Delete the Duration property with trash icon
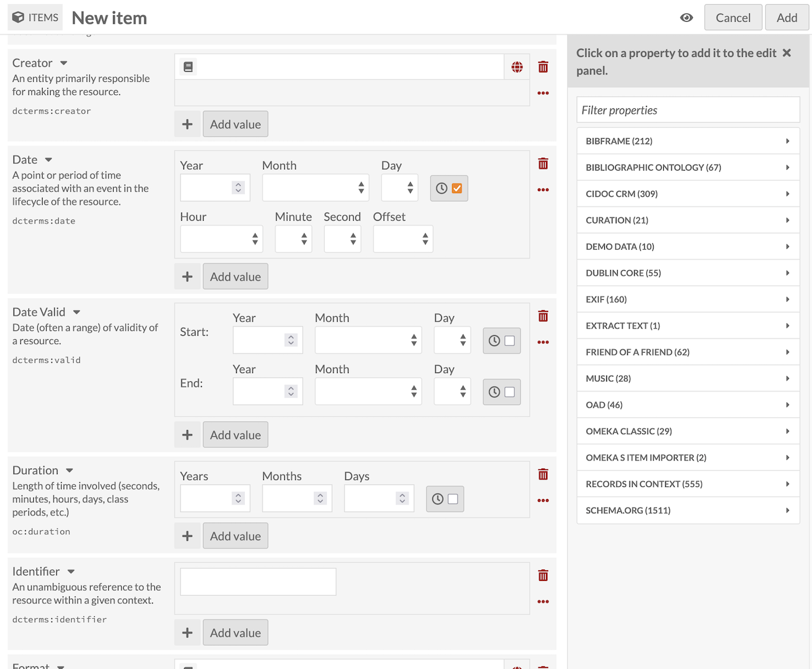 543,475
